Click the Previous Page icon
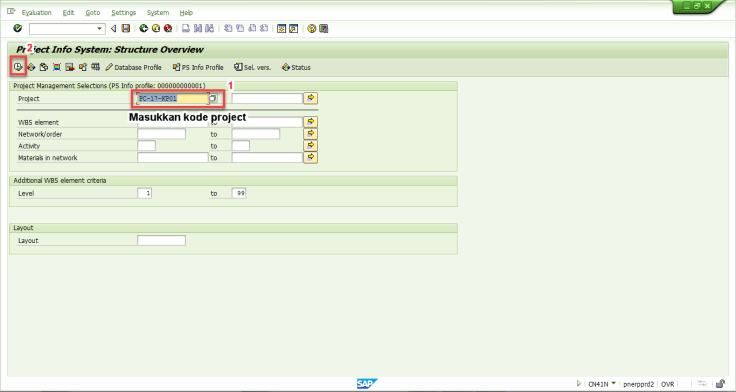The height and width of the screenshot is (392, 736). pyautogui.click(x=240, y=29)
